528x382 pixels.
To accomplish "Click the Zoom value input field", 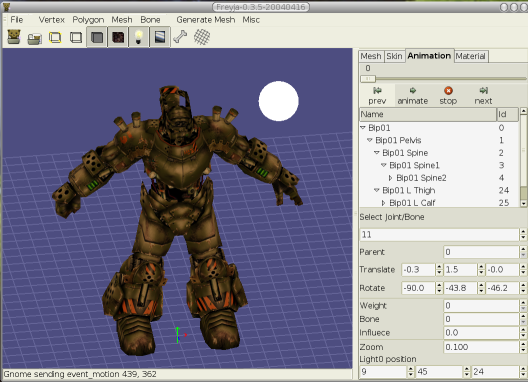I will [x=481, y=347].
